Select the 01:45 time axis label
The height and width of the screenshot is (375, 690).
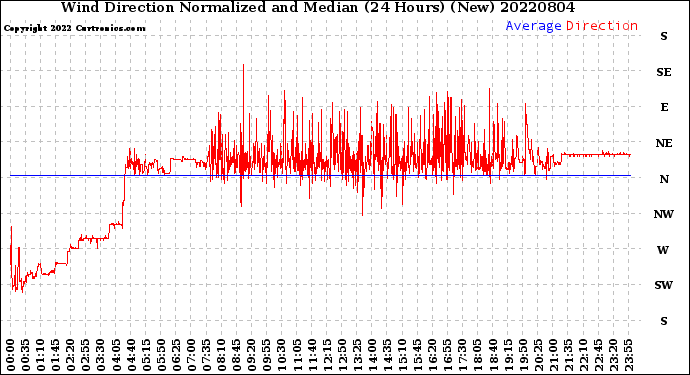[x=56, y=355]
